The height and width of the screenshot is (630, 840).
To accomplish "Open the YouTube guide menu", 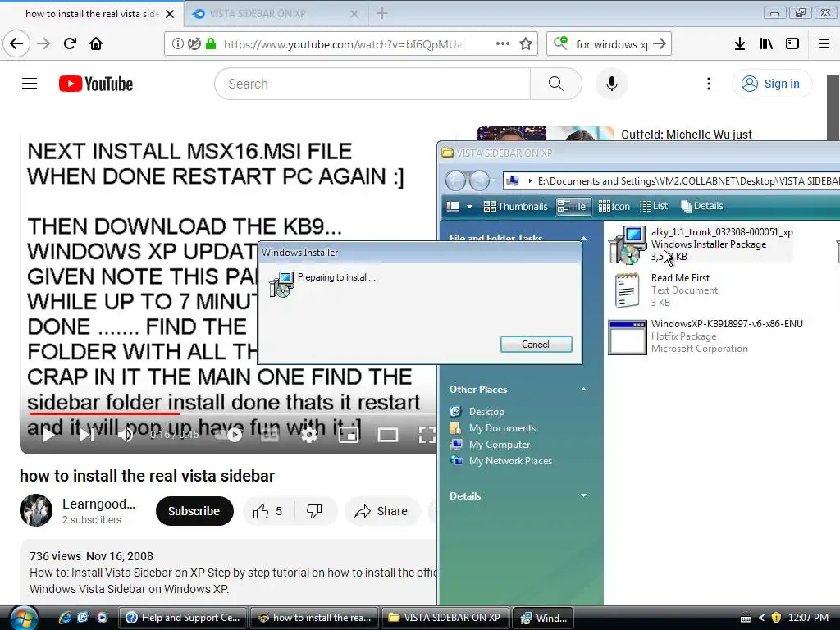I will click(30, 84).
